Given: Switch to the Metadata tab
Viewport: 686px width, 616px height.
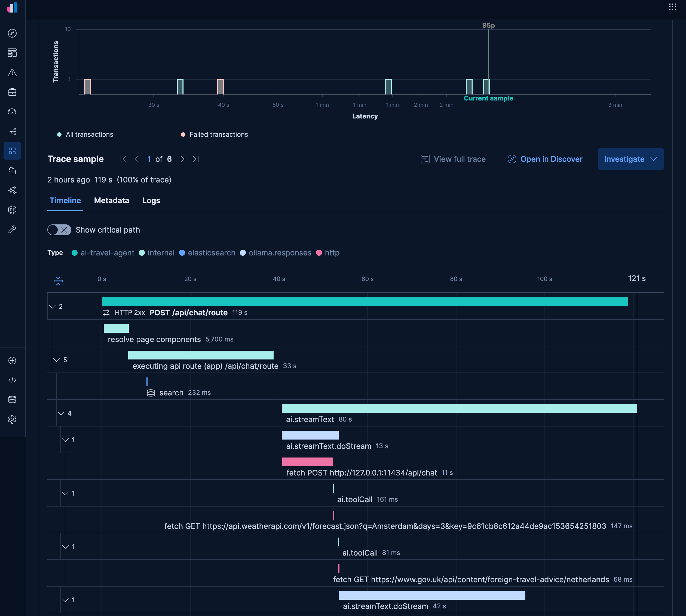Looking at the screenshot, I should pos(111,200).
